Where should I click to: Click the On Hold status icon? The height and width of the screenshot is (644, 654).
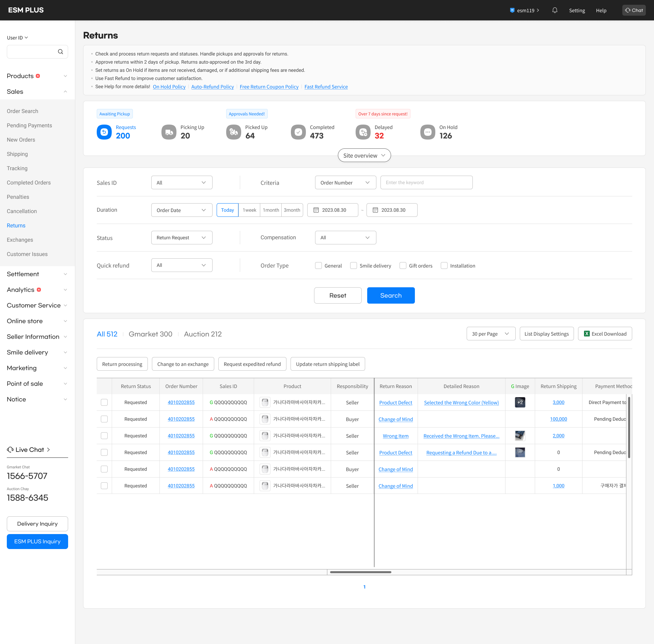click(x=428, y=132)
